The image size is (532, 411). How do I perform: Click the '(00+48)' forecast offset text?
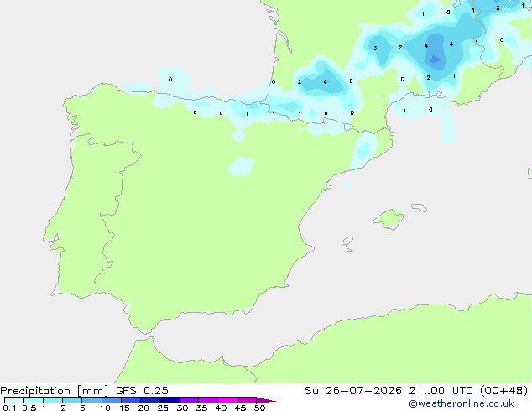tap(504, 391)
